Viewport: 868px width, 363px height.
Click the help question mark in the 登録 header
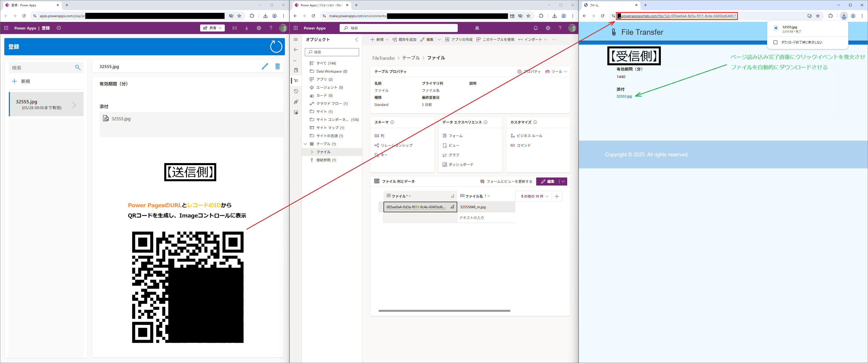(270, 28)
